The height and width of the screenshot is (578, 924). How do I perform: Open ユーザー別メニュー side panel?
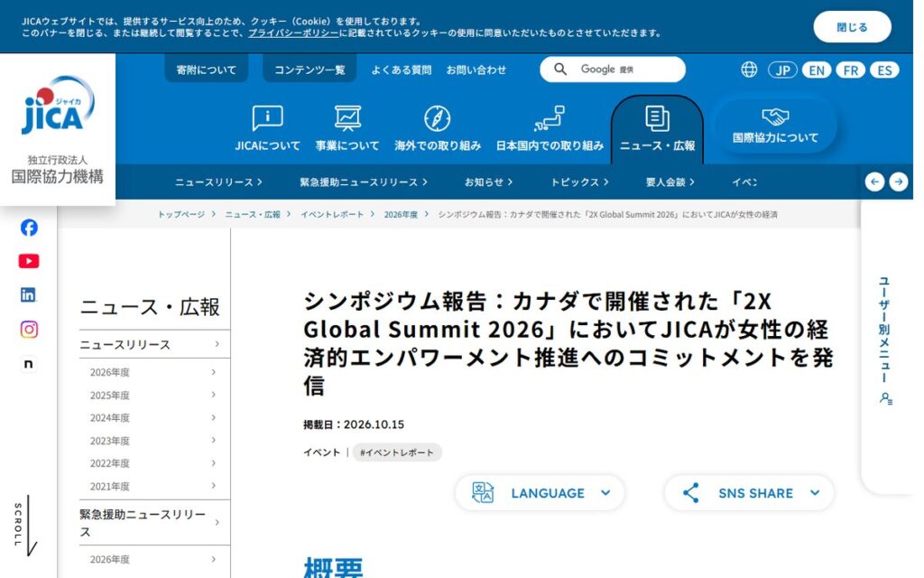[x=885, y=340]
